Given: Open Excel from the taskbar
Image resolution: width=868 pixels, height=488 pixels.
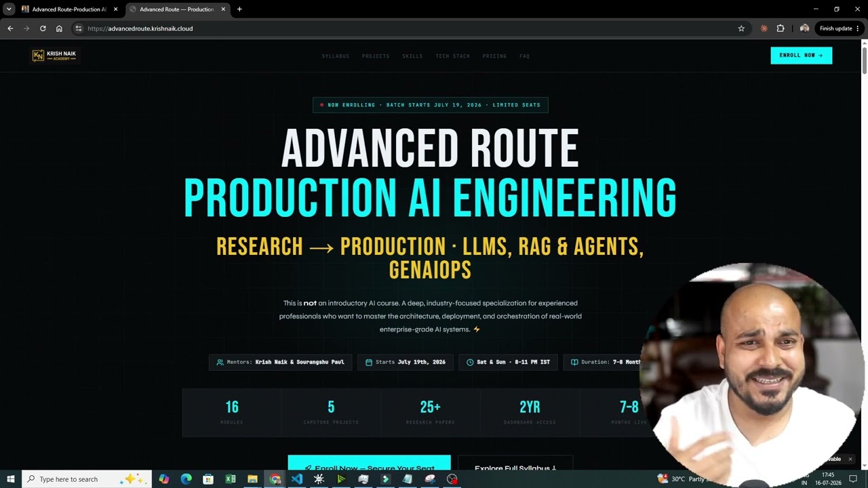Looking at the screenshot, I should 231,479.
